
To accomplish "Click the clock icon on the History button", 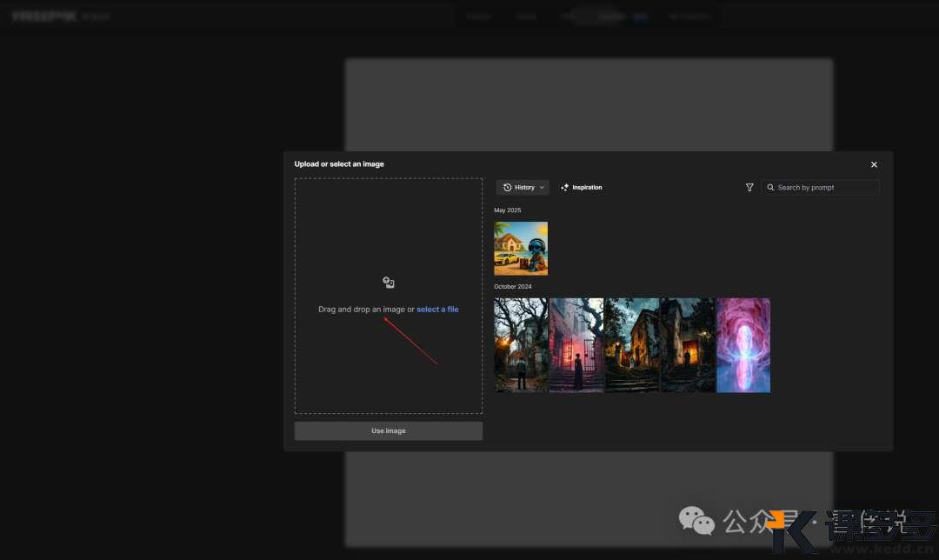I will point(508,188).
